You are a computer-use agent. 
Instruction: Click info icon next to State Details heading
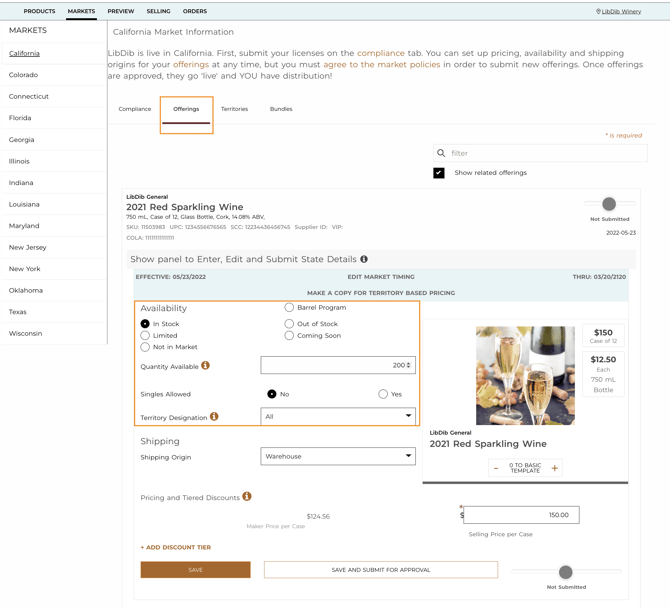click(364, 259)
